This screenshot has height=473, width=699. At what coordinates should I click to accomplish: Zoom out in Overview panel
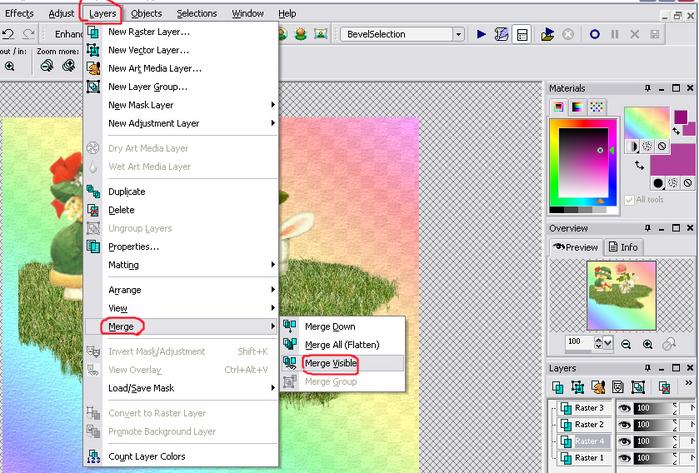pyautogui.click(x=626, y=344)
